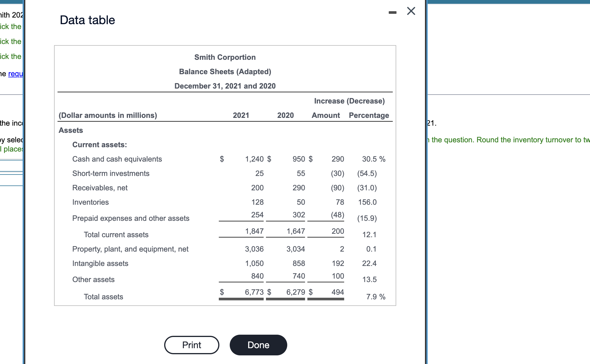
Task: Select 'Other assets' row label
Action: 93,279
